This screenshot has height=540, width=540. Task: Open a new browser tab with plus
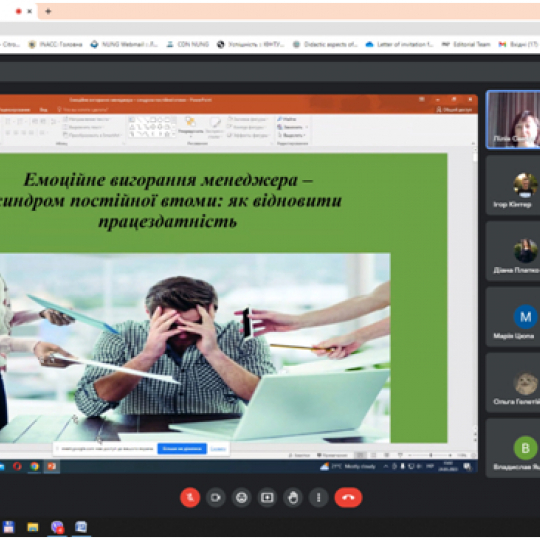click(48, 11)
